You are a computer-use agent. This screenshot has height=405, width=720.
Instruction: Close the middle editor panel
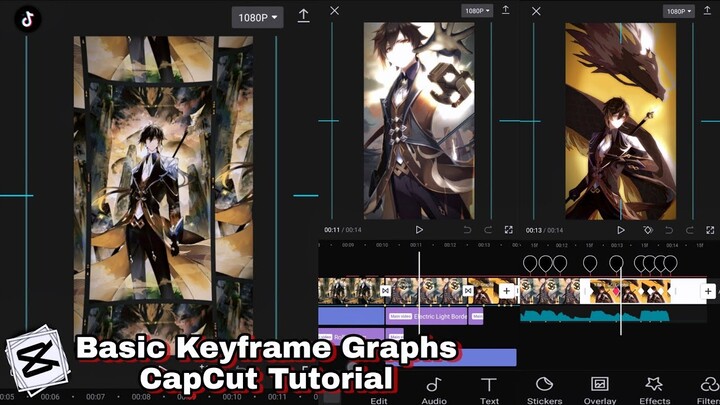click(x=334, y=11)
